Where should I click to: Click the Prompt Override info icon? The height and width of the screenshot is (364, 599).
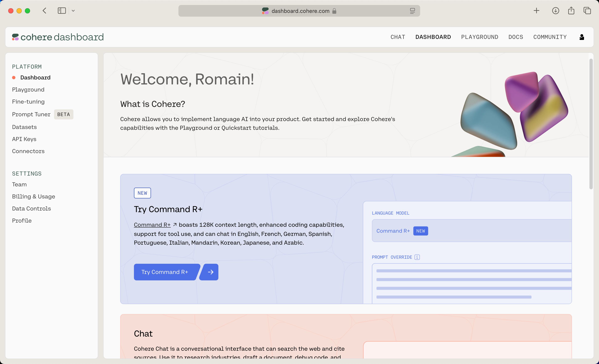coord(417,257)
